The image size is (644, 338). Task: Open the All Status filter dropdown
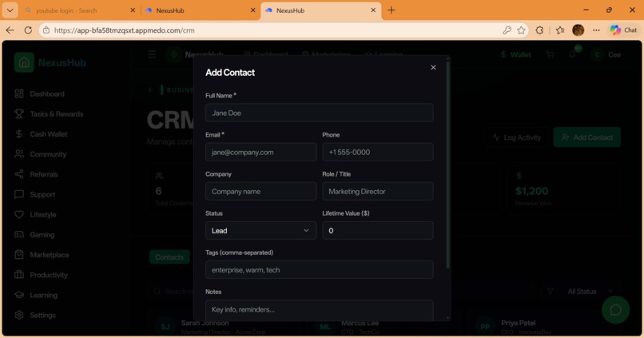[590, 292]
